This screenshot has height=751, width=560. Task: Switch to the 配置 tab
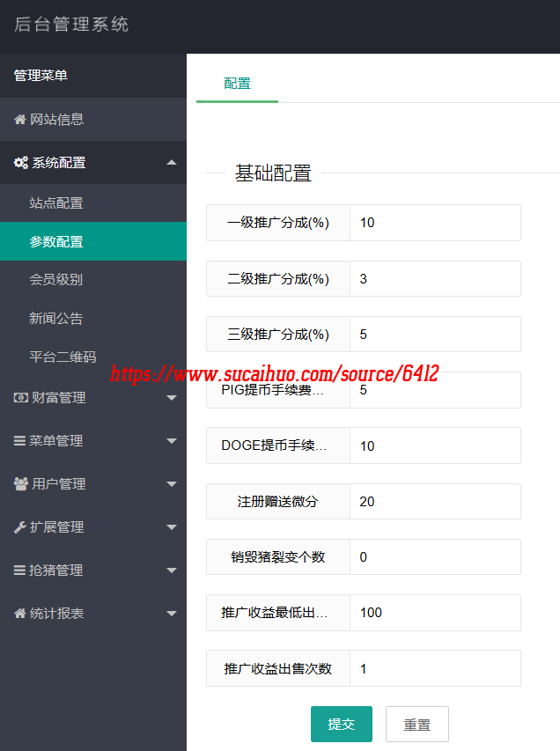coord(237,84)
